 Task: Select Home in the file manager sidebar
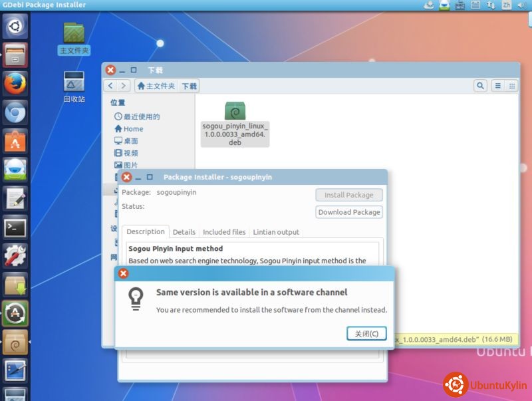coord(133,129)
